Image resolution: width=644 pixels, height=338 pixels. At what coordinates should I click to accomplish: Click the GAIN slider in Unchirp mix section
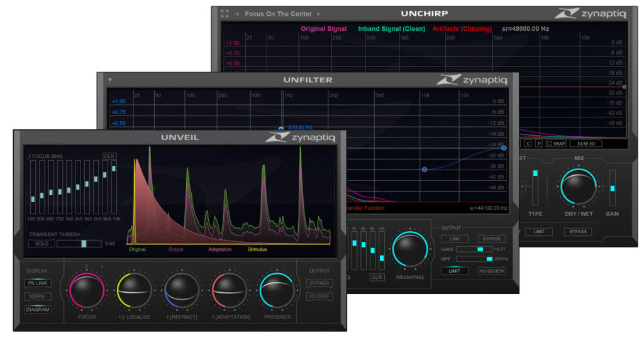(x=613, y=187)
